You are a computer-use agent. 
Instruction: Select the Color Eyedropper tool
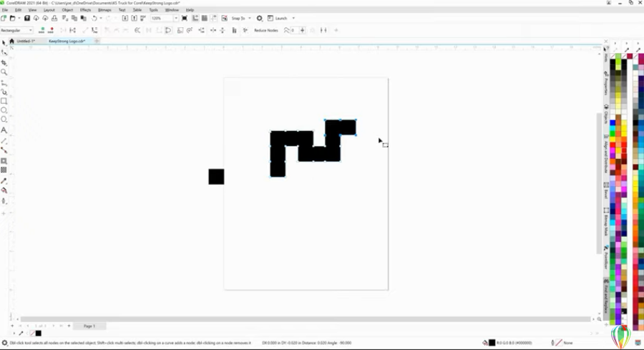[x=4, y=181]
